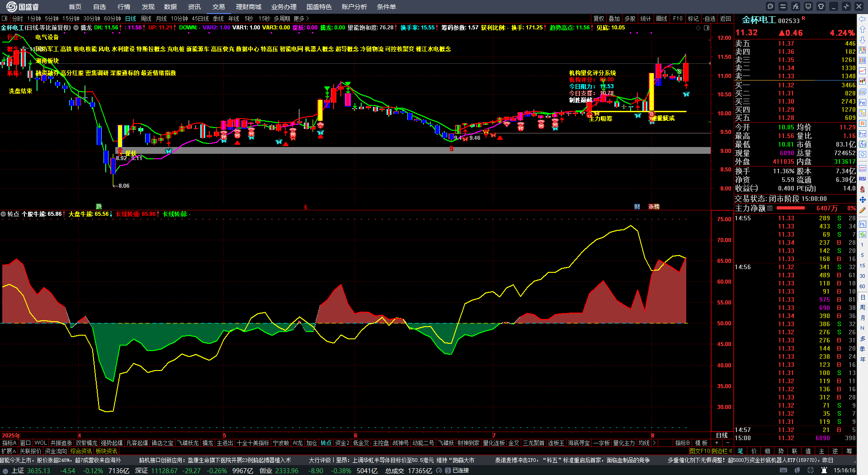Click the four-way move arrows sidebar icon
This screenshot has height=475, width=868.
click(x=863, y=199)
